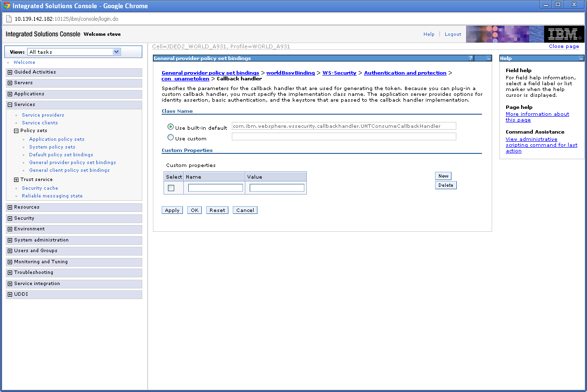Minimize the General provider policy set bindings panel
This screenshot has width=587, height=392.
489,58
